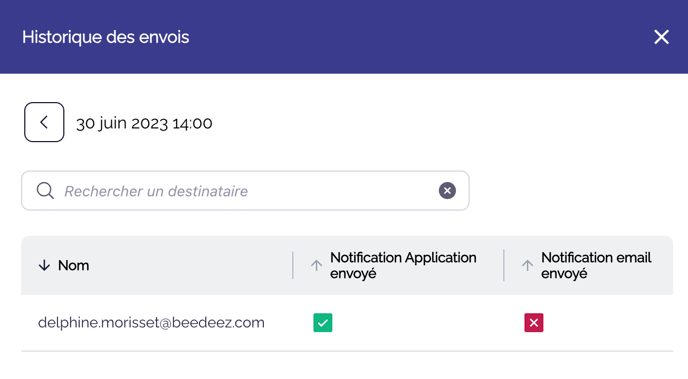
Task: Focus the Rechercher un destinataire field
Action: [x=245, y=191]
